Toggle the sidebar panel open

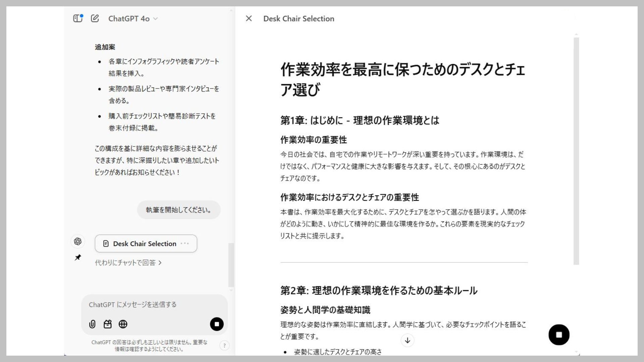coord(78,18)
